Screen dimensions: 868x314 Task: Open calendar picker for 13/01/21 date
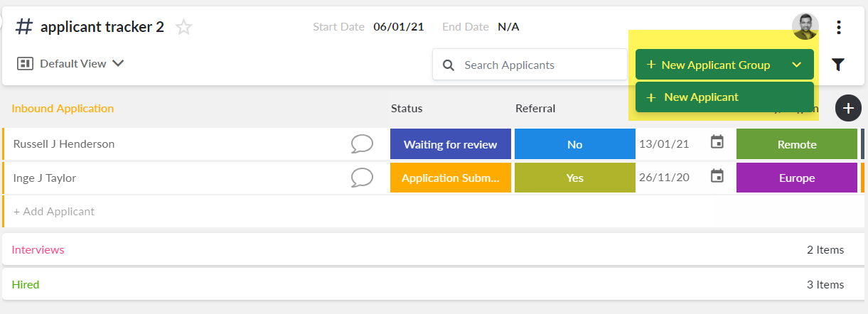pyautogui.click(x=717, y=142)
